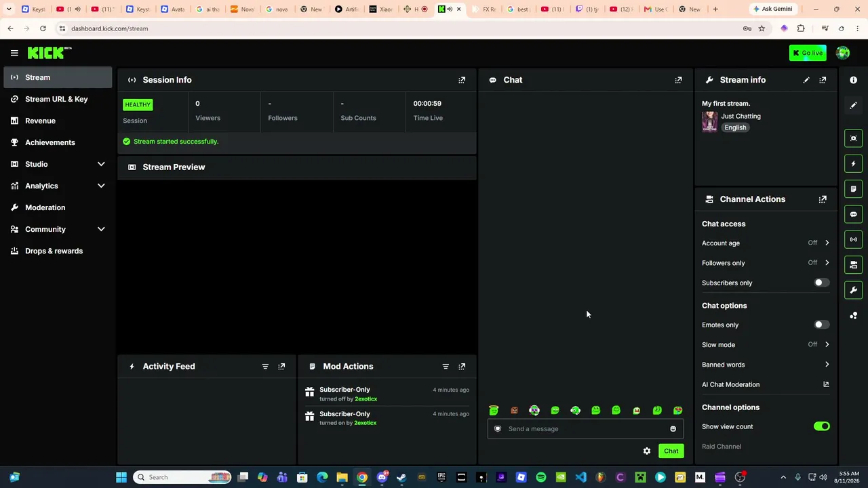Screen dimensions: 868x488
Task: Toggle the chat bubble widget in right rail
Action: coord(853,214)
